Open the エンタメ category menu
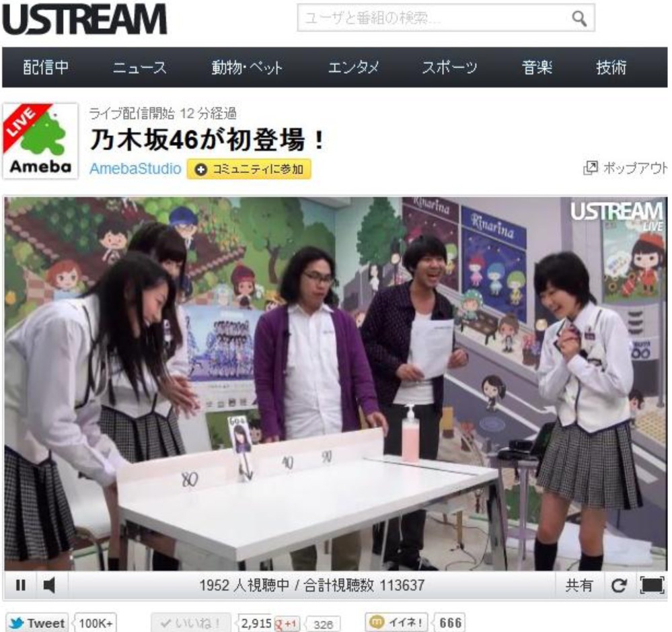Image resolution: width=672 pixels, height=632 pixels. (x=353, y=67)
